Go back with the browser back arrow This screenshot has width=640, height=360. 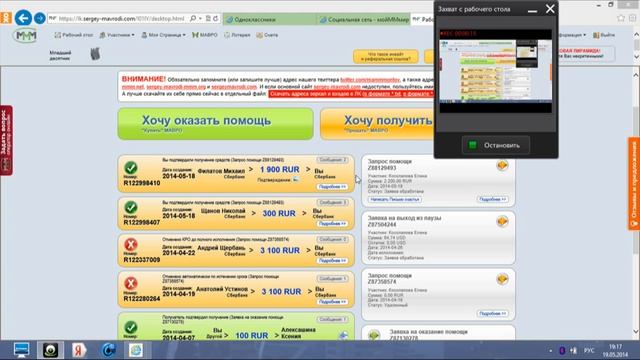pyautogui.click(x=23, y=18)
